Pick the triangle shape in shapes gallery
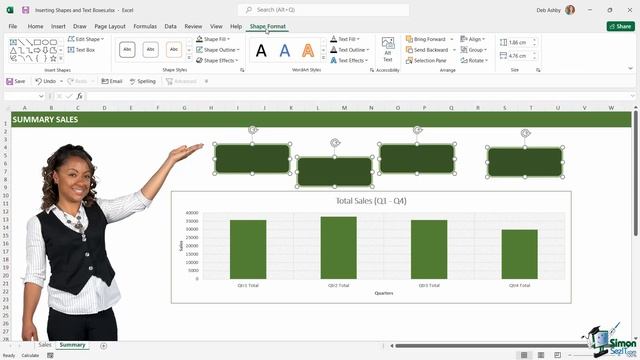Screen dimensions: 640x360 coord(13,50)
